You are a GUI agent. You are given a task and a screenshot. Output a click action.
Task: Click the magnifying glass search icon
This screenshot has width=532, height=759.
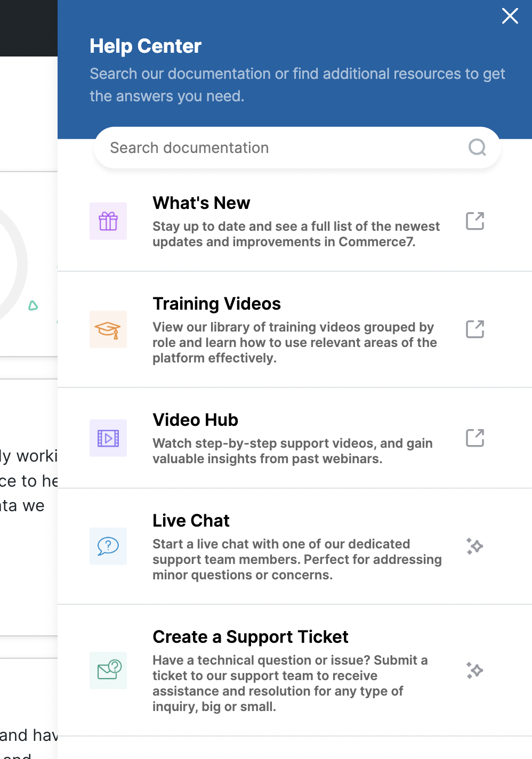point(477,148)
